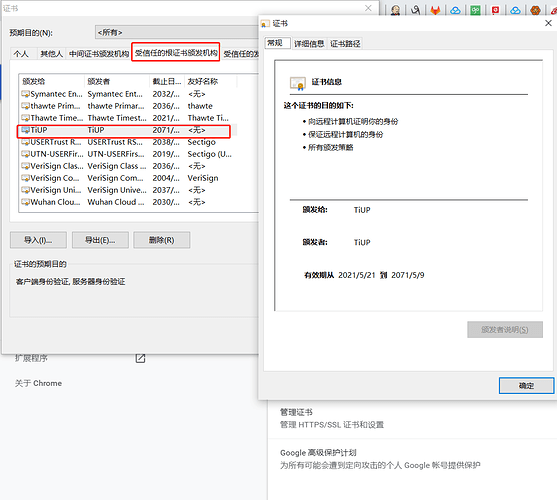Select the 受信任的根证书颁发机构 tab
Image resolution: width=557 pixels, height=500 pixels.
click(176, 53)
